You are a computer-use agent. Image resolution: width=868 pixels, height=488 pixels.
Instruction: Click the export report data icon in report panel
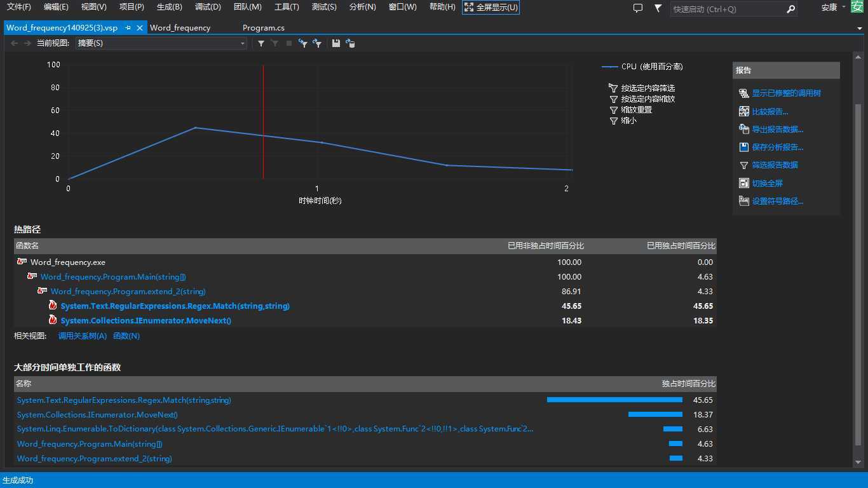744,129
